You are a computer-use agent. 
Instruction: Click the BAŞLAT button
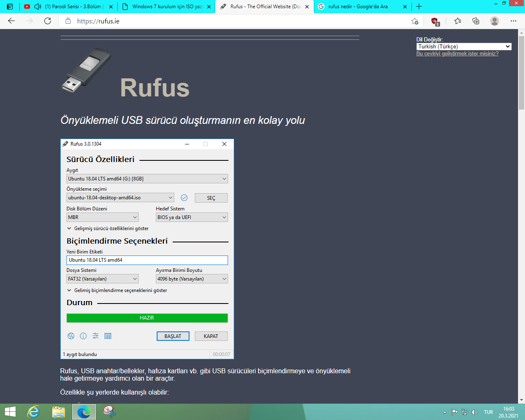[x=173, y=336]
